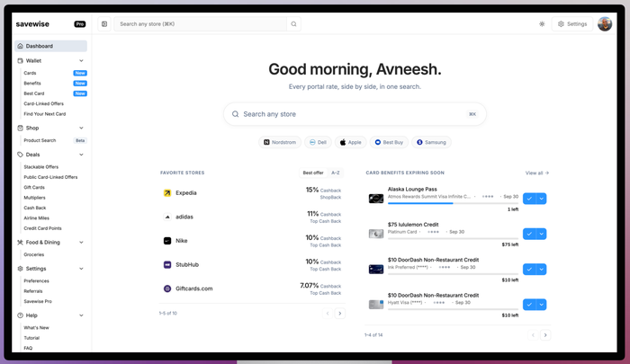Viewport: 630px width, 364px height.
Task: Open dropdown for Alaska Lounge Pass
Action: 541,199
